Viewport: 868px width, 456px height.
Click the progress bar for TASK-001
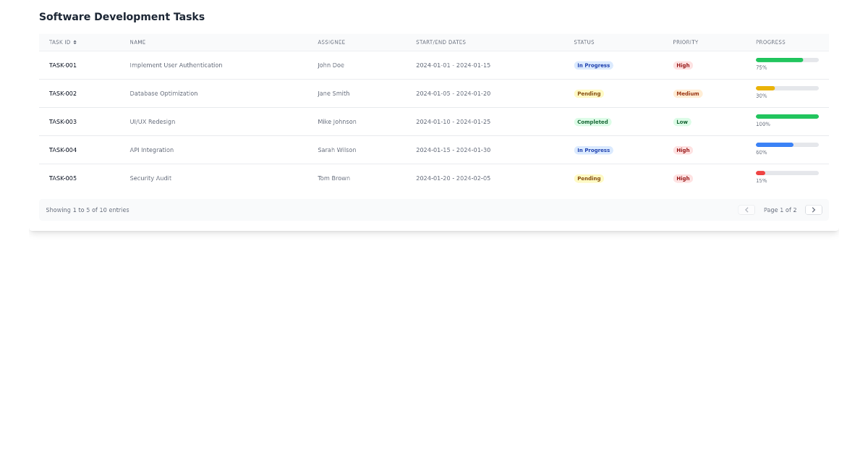coord(787,59)
